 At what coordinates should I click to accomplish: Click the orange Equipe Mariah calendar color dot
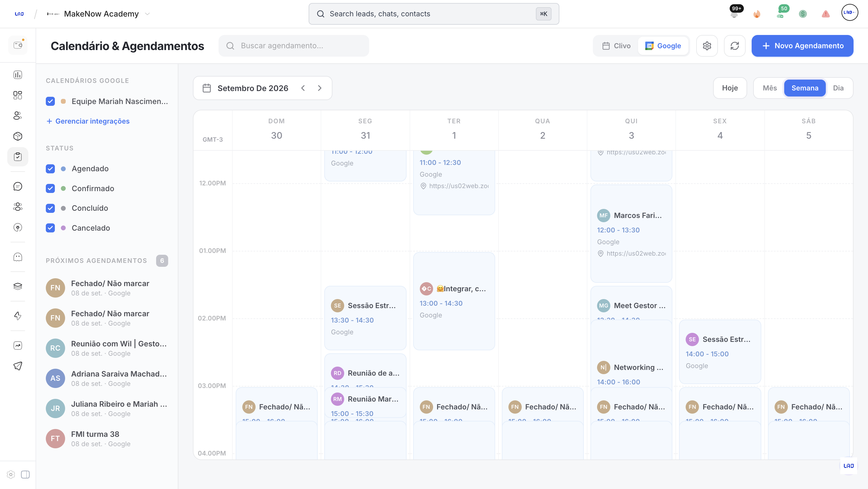63,101
